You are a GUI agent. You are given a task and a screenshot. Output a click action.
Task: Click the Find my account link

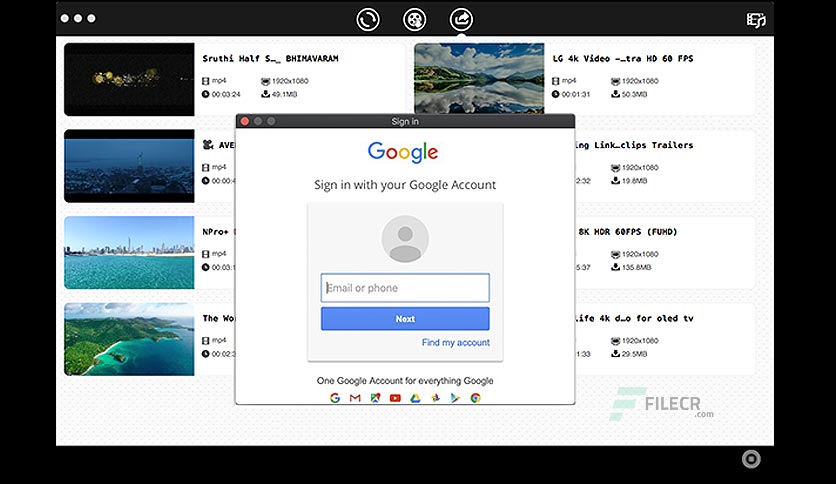tap(455, 342)
